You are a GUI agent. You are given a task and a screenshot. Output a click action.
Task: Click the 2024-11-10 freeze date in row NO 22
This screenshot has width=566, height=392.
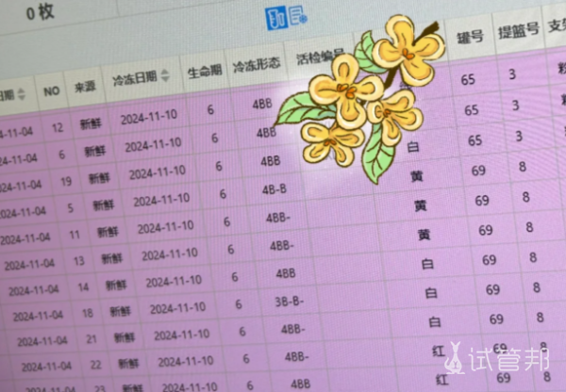point(186,362)
